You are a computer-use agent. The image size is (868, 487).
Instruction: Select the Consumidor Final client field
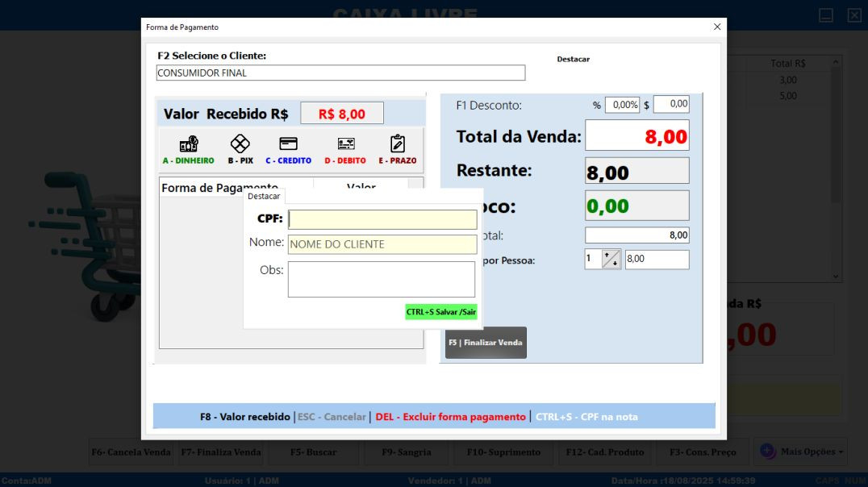(x=340, y=73)
